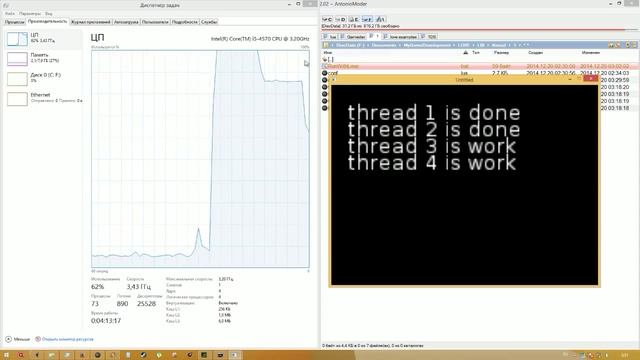Open the Windows Start button
Viewport: 640px width, 360px height.
click(6, 355)
